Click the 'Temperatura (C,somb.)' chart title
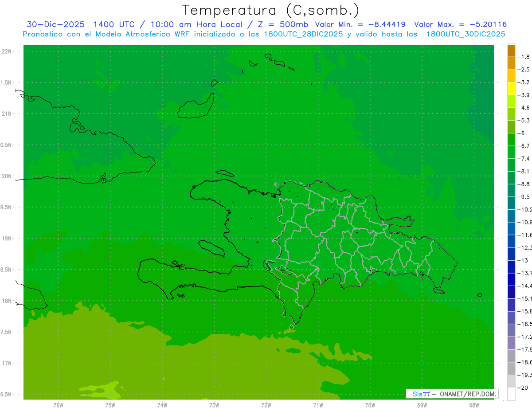The width and height of the screenshot is (532, 411). 271,10
